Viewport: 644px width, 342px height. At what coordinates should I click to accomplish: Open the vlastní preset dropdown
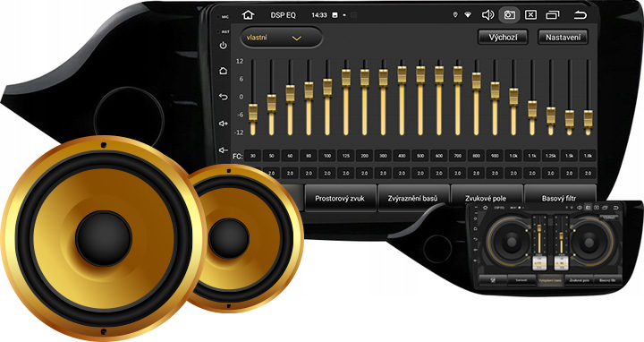282,38
